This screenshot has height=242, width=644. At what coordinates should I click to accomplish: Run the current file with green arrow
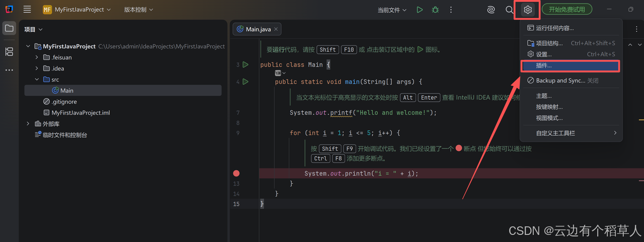pyautogui.click(x=420, y=10)
